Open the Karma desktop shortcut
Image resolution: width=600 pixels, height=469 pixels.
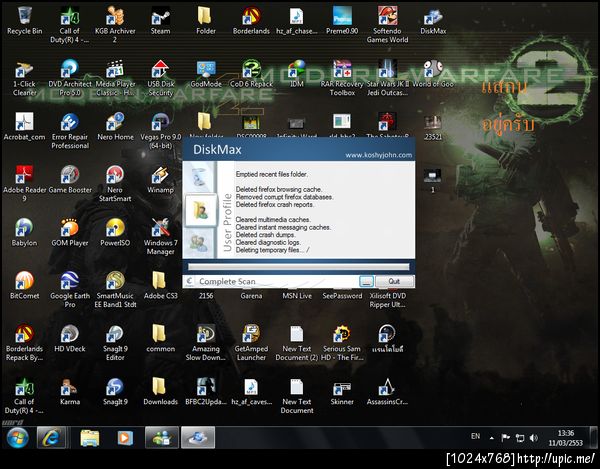[70, 391]
